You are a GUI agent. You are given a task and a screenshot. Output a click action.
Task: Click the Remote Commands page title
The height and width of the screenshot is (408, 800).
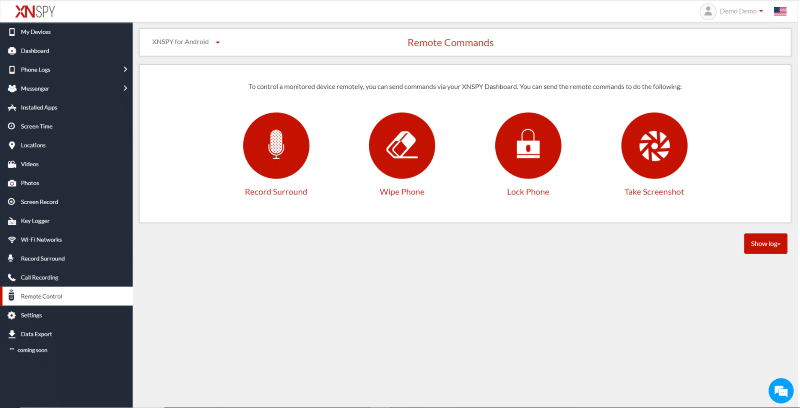[x=451, y=43]
